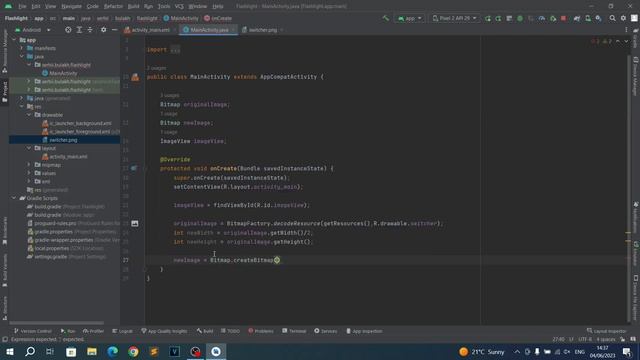This screenshot has height=360, width=640.
Task: Open the Layout Inspector tool window
Action: click(x=607, y=331)
